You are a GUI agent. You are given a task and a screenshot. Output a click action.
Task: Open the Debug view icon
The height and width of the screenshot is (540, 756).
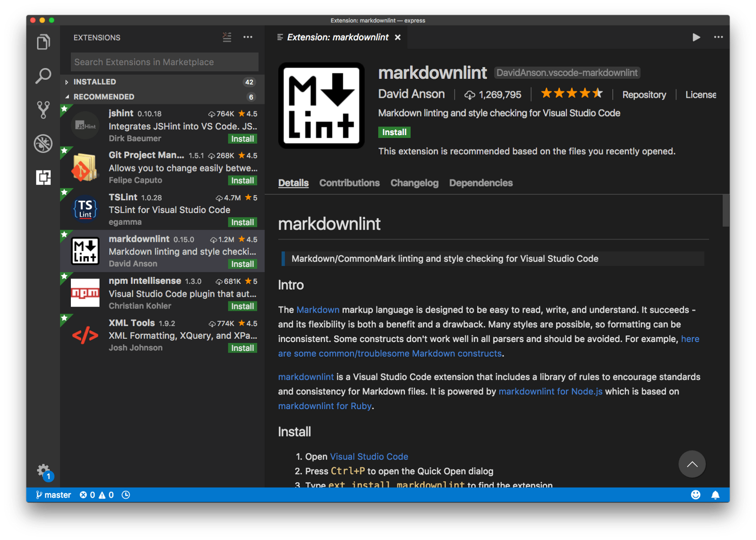click(x=43, y=144)
